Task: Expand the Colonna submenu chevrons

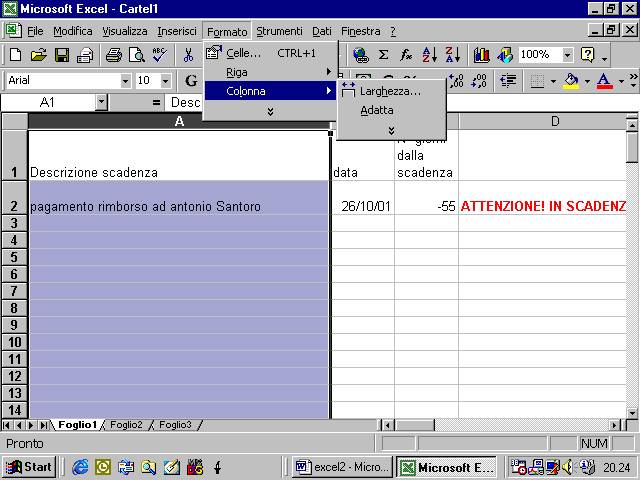Action: [391, 130]
